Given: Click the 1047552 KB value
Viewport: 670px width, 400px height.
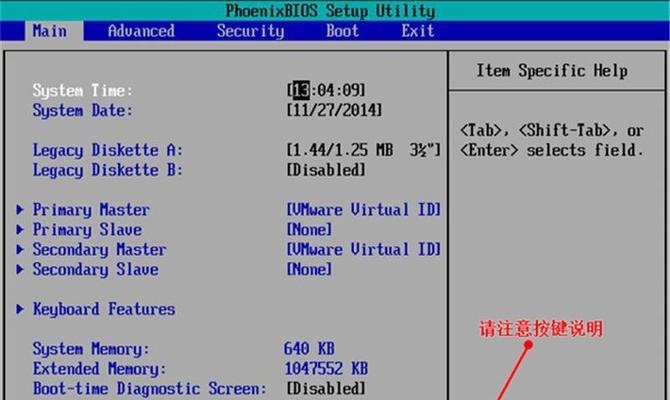Looking at the screenshot, I should 326,368.
